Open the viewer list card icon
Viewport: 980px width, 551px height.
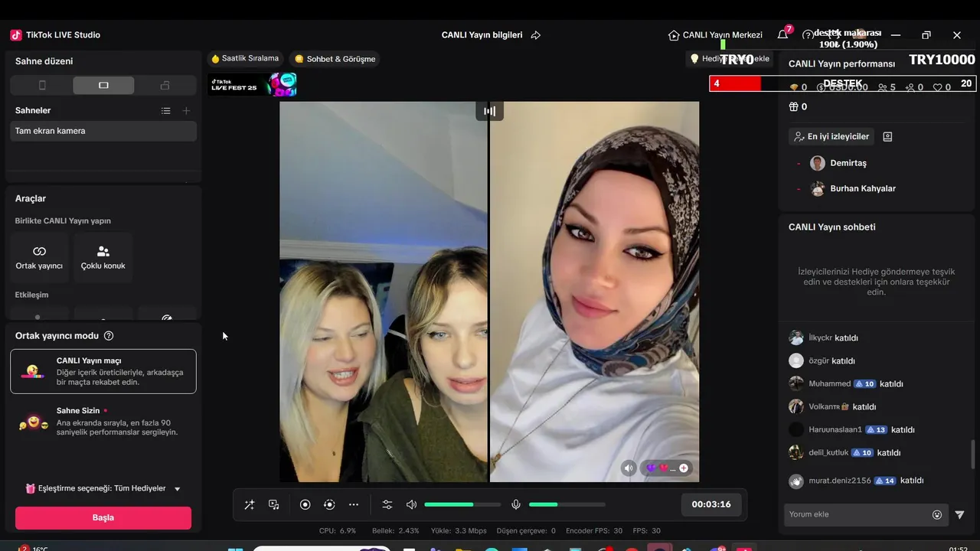[887, 136]
